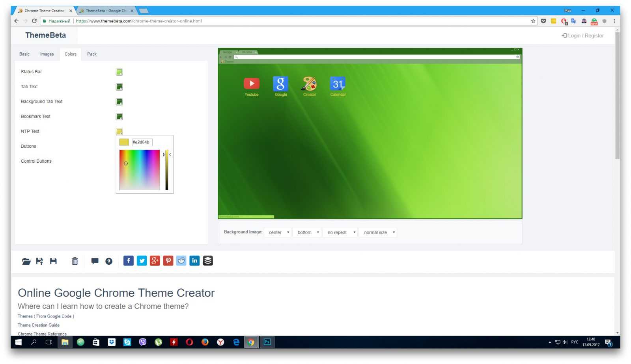Click the Google Translate extension icon

(x=573, y=21)
